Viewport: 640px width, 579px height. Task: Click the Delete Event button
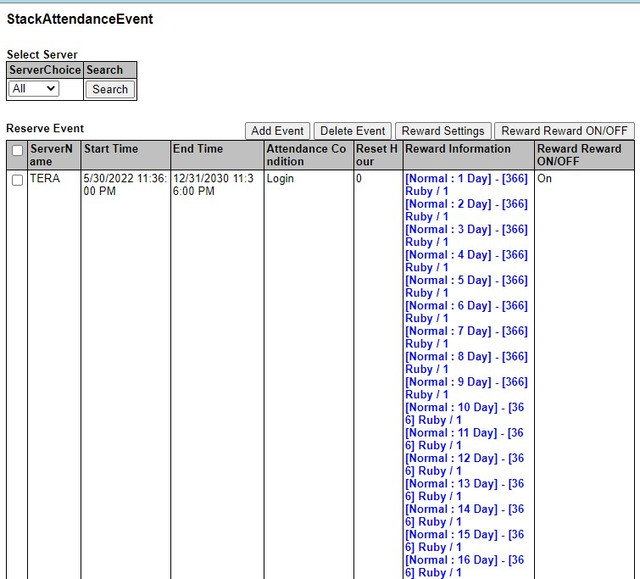click(352, 131)
